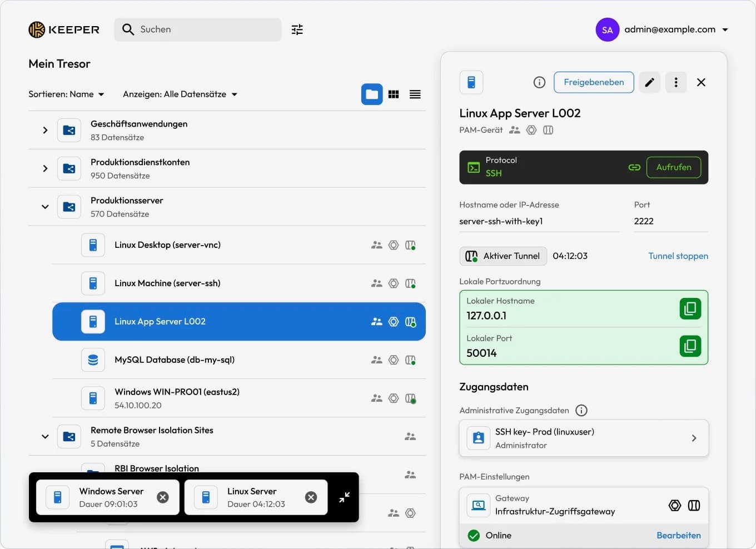Viewport: 756px width, 549px height.
Task: Click tunnel icon on Linux Desktop row
Action: tap(411, 245)
